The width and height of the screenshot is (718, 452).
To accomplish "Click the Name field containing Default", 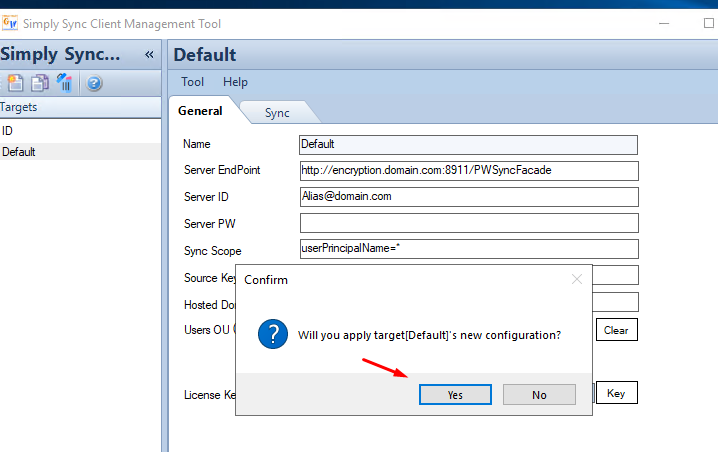I will (468, 145).
